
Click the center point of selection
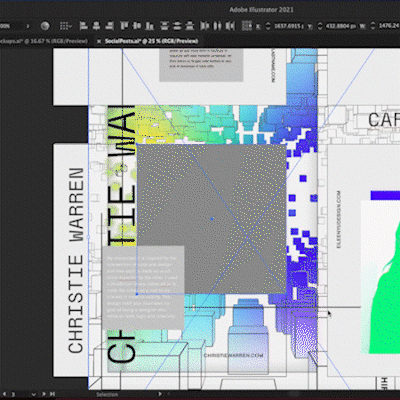coord(212,219)
